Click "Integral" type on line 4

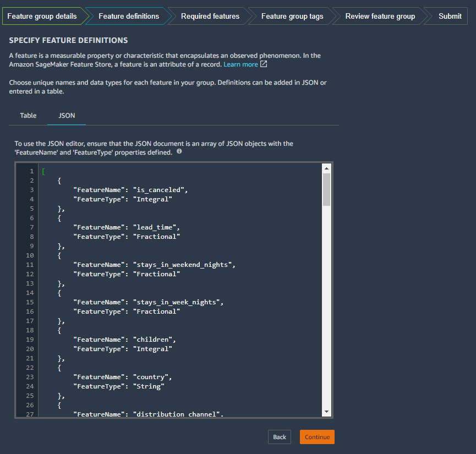[152, 199]
